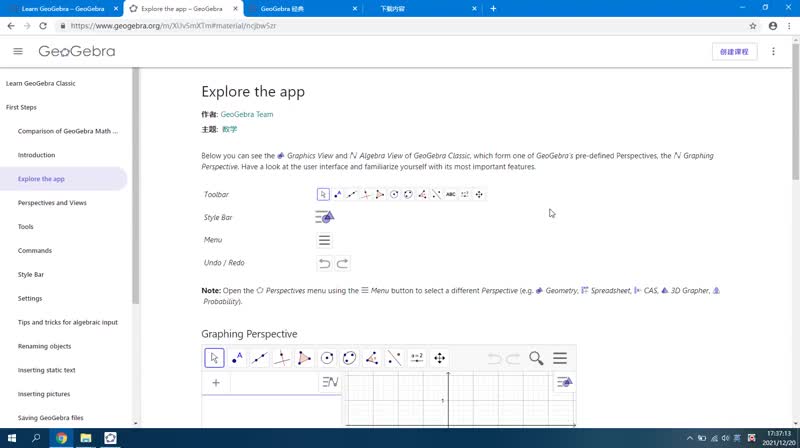Screen dimensions: 800x448
Task: Select Explore the app in the sidebar
Action: (63, 179)
